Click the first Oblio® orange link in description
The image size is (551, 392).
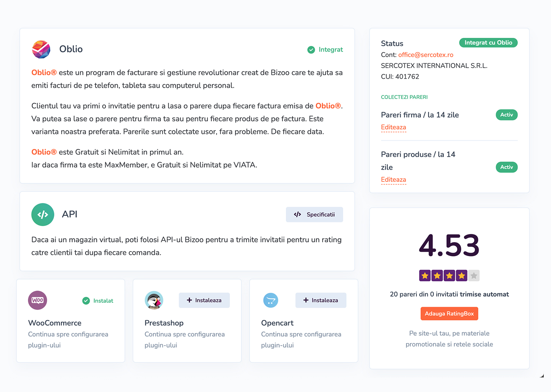point(44,73)
